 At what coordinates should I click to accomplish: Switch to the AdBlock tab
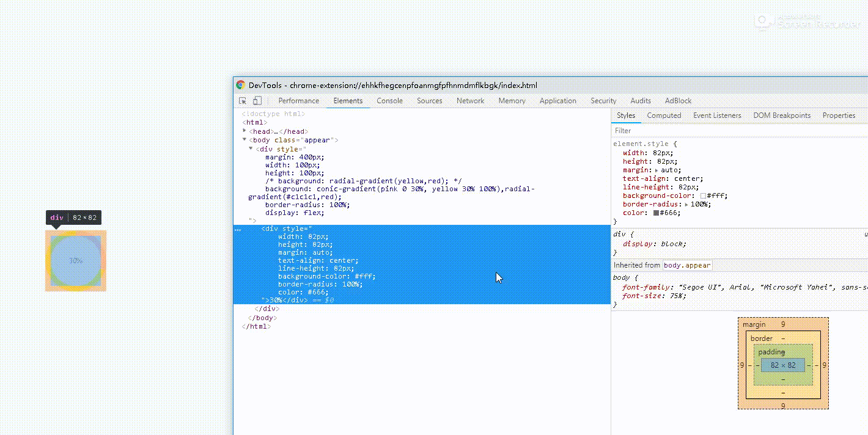[679, 101]
